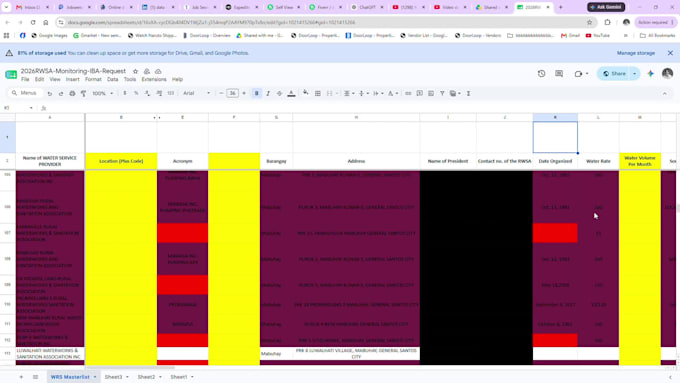680x383 pixels.
Task: Increase font size plus button
Action: [x=244, y=93]
